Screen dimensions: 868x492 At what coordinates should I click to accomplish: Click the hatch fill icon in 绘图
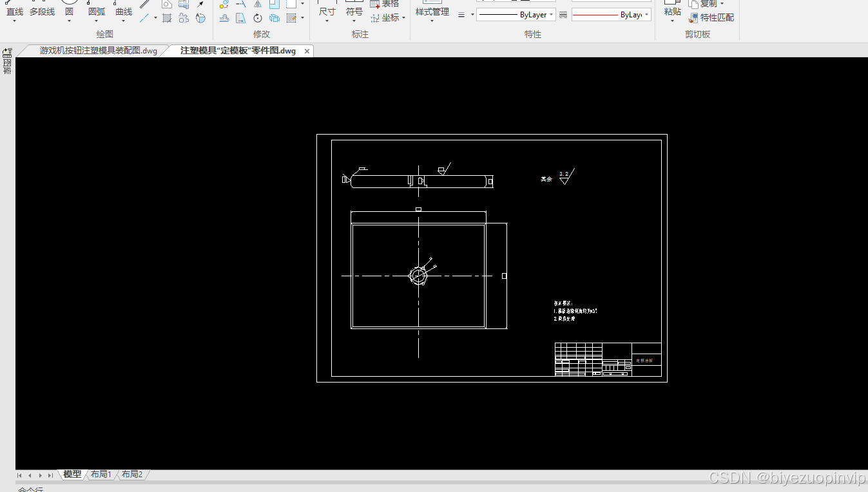tap(167, 18)
